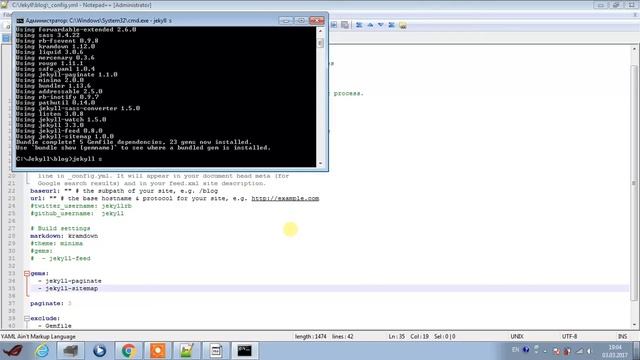Toggle the INS insert mode indicator
This screenshot has width=640, height=360.
tap(622, 337)
